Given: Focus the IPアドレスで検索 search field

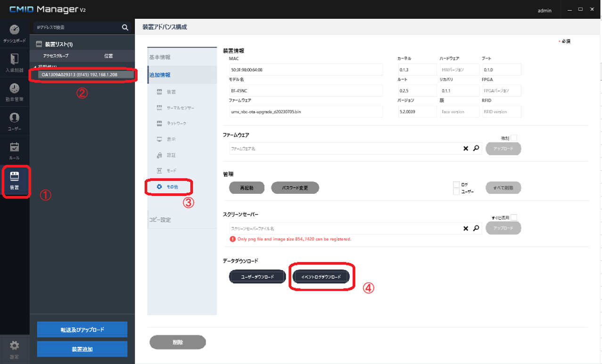Looking at the screenshot, I should pos(76,27).
